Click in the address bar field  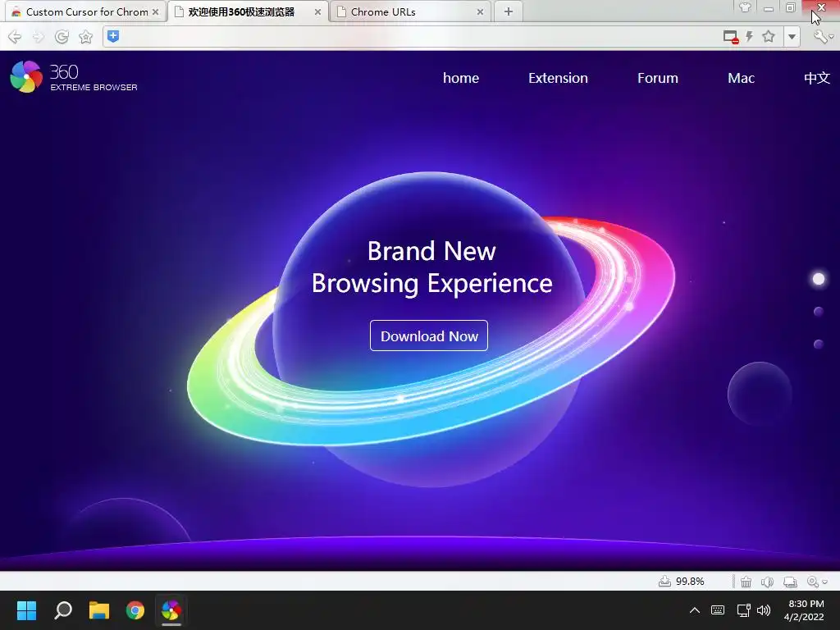coord(418,36)
